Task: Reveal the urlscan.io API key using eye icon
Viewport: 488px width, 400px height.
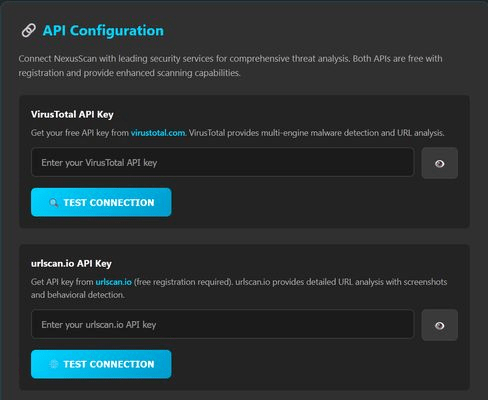Action: point(439,325)
